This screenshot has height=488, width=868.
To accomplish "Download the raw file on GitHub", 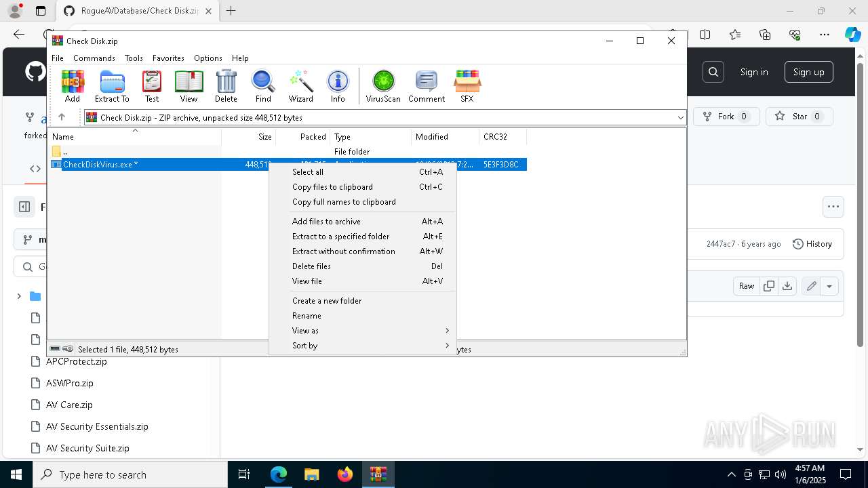I will [x=787, y=286].
